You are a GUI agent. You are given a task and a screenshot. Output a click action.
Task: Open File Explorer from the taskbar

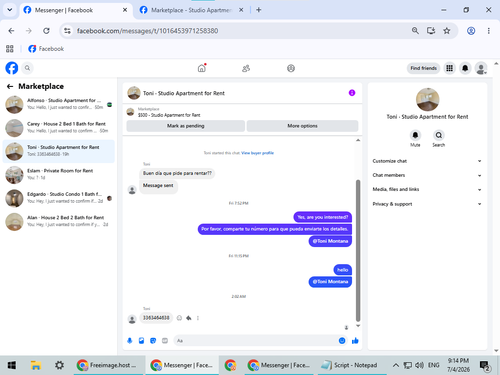tap(36, 365)
